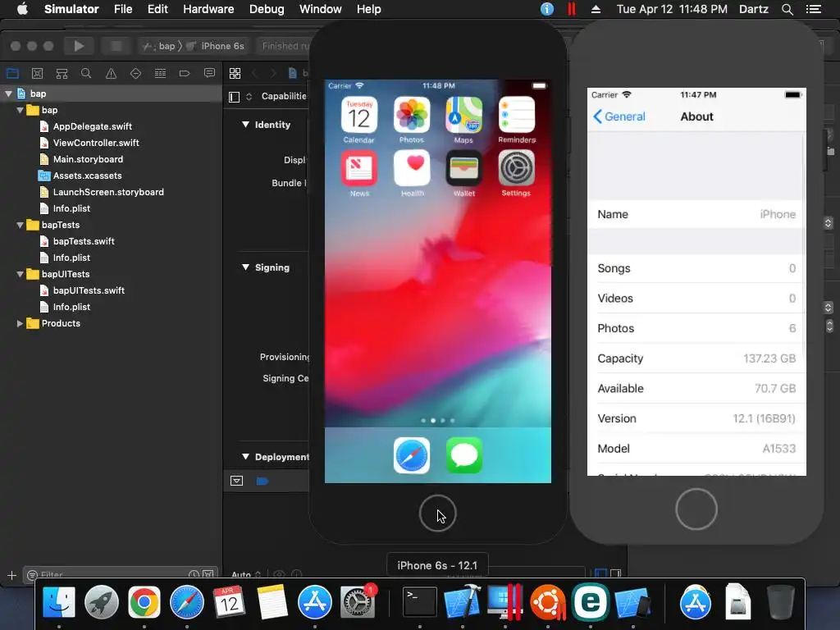
Task: Add a new file with the plus button
Action: tap(11, 575)
